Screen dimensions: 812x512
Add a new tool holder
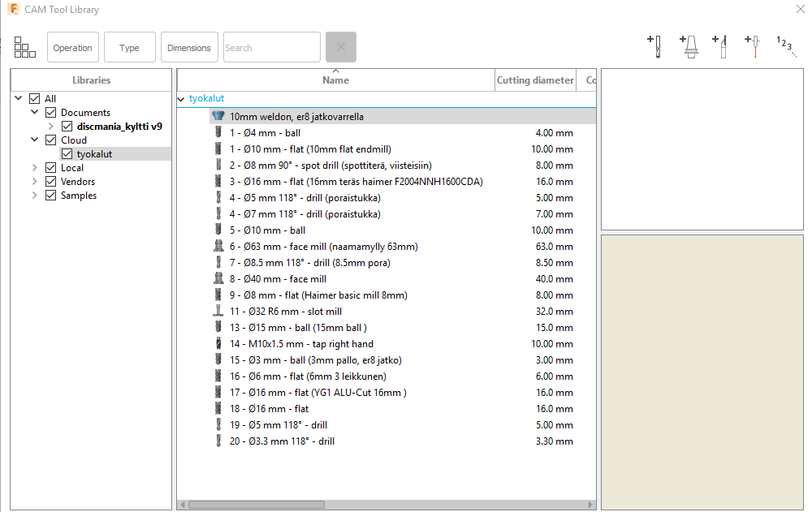point(689,45)
